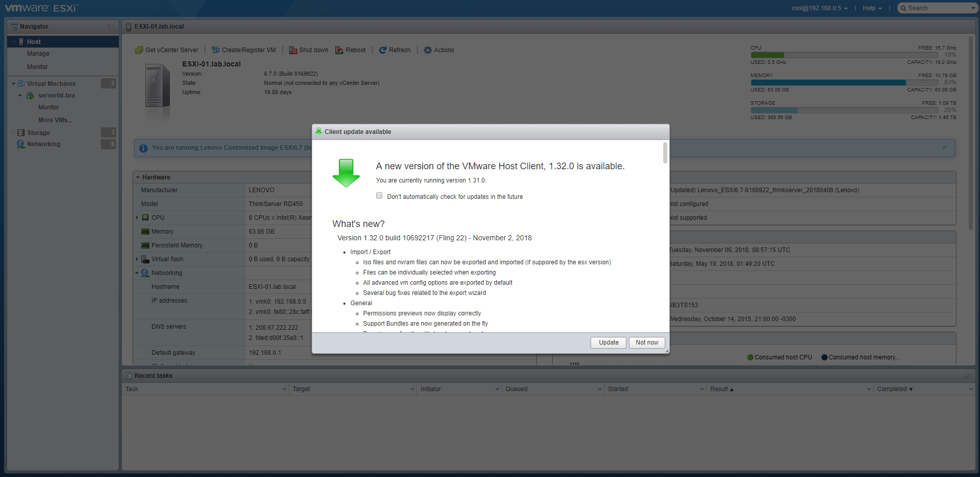This screenshot has width=980, height=477.
Task: Click the Not now button
Action: pos(647,343)
